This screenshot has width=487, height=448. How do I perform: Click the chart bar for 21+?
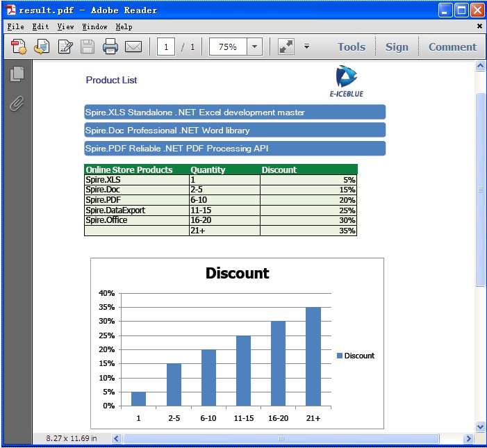point(313,356)
